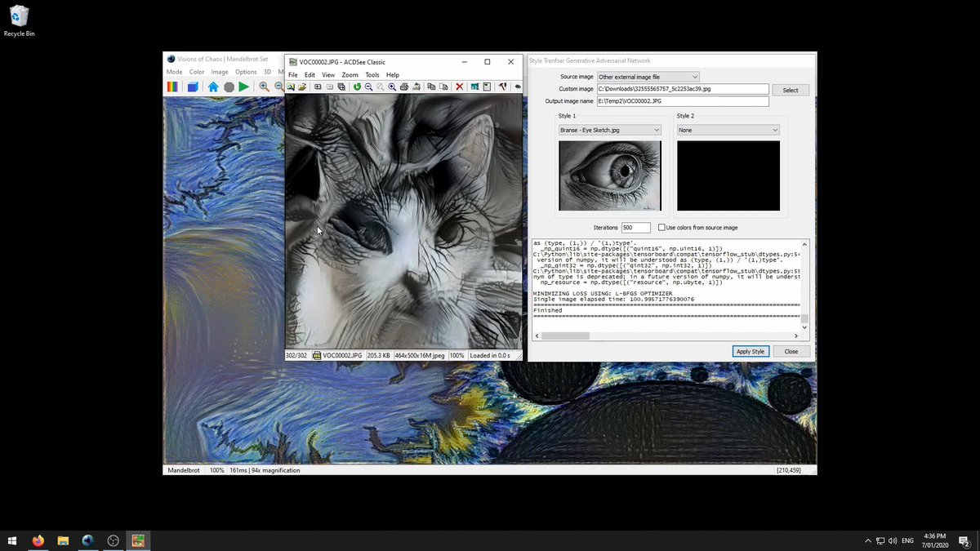Open Recycle Bin on the desktop
The image size is (980, 551).
pyautogui.click(x=19, y=21)
